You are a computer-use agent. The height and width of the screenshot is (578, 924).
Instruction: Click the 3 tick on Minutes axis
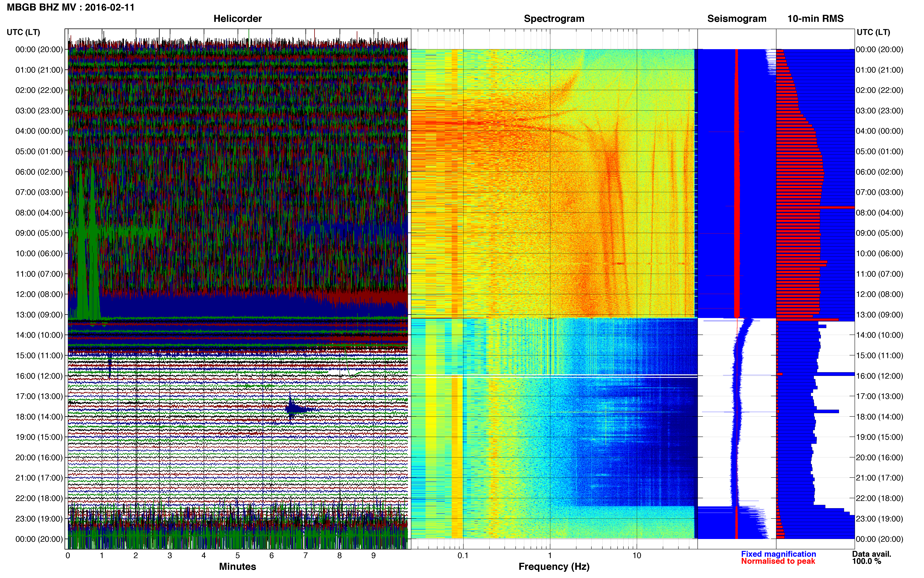(x=170, y=556)
